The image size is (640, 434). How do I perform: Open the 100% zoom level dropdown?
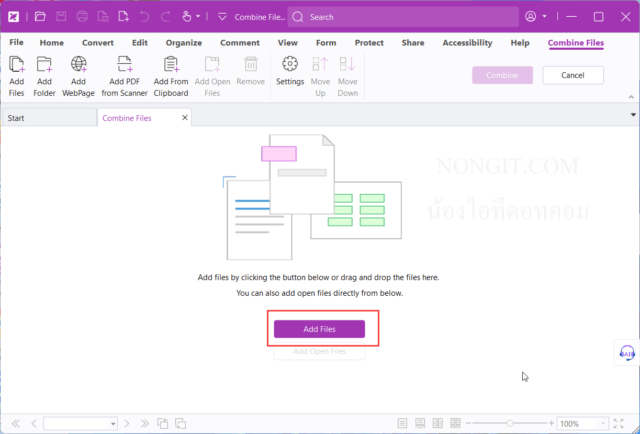click(x=602, y=423)
